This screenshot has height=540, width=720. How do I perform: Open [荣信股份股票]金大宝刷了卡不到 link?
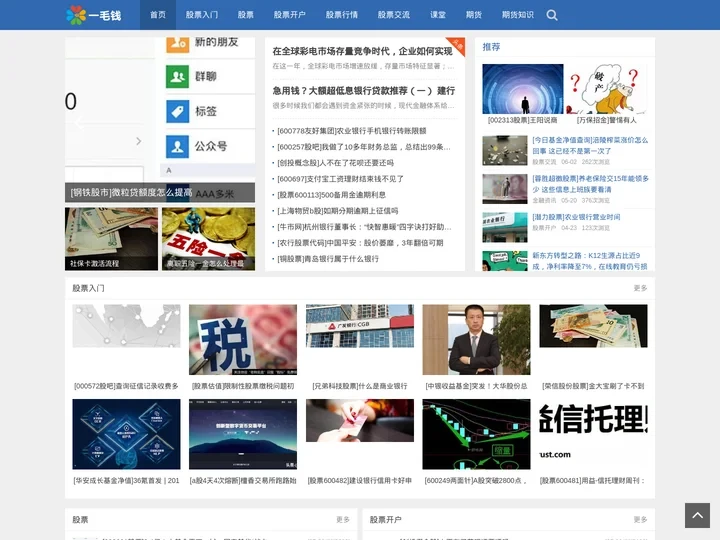593,386
